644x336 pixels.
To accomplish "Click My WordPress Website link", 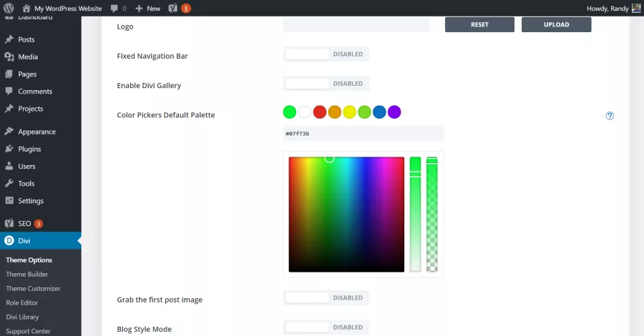I will coord(68,8).
